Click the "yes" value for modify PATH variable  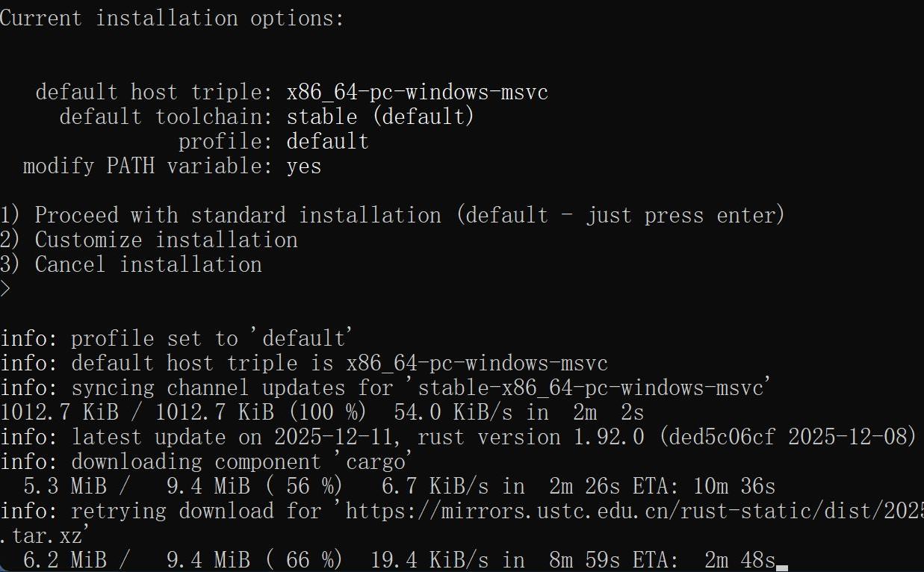click(304, 167)
